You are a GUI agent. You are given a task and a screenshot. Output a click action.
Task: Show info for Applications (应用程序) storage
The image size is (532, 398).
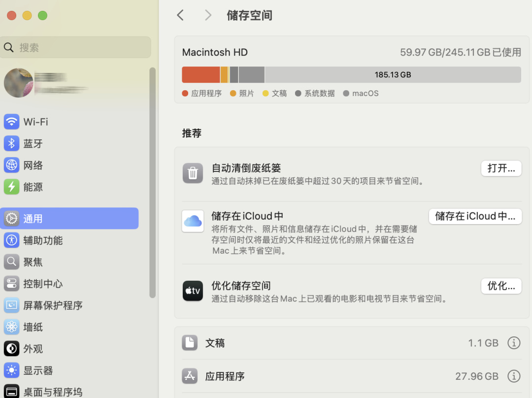514,376
